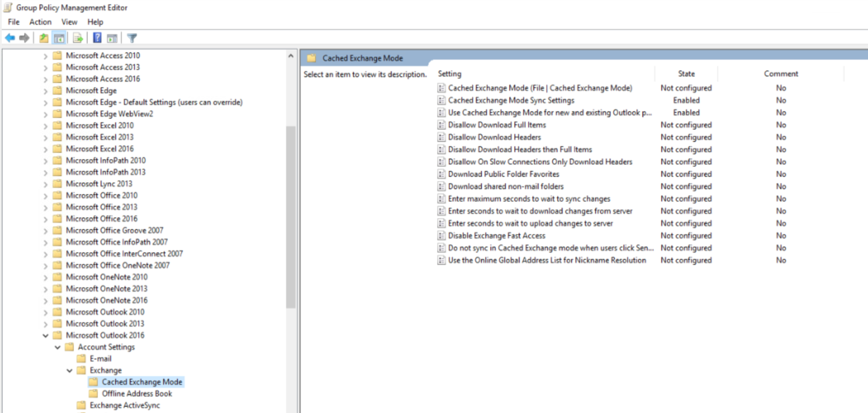Select Microsoft Edge - Default Settings tree item
This screenshot has width=868, height=413.
point(154,102)
